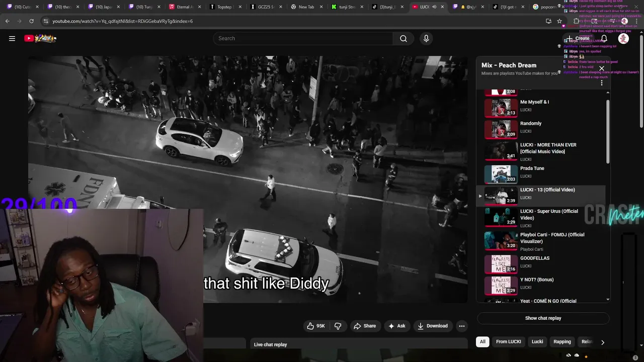644x362 pixels.
Task: Play Me Myself & I from playlist
Action: (x=541, y=108)
